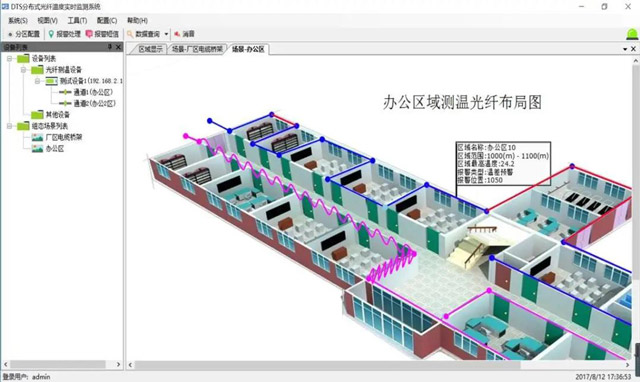The image size is (640, 382).
Task: Collapse the 组态场景列表 tree node
Action: point(9,126)
